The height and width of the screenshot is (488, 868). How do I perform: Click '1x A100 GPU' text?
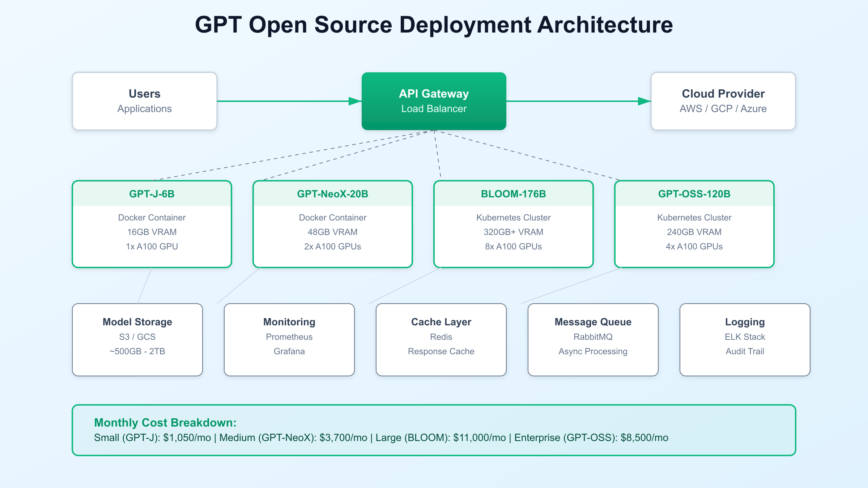click(152, 247)
